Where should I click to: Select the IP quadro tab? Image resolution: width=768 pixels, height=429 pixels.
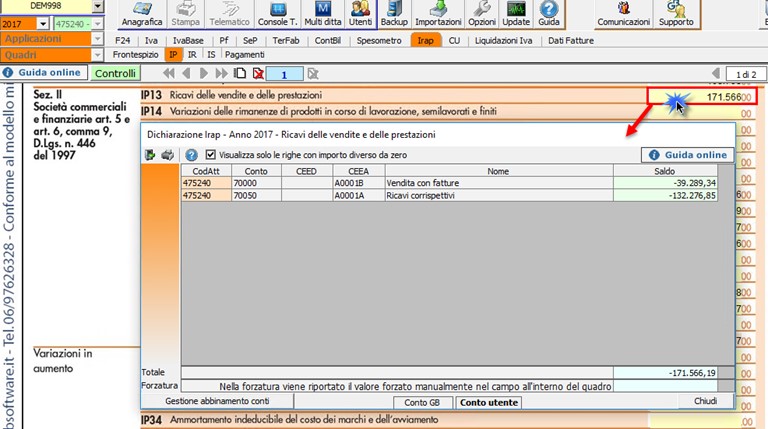173,55
